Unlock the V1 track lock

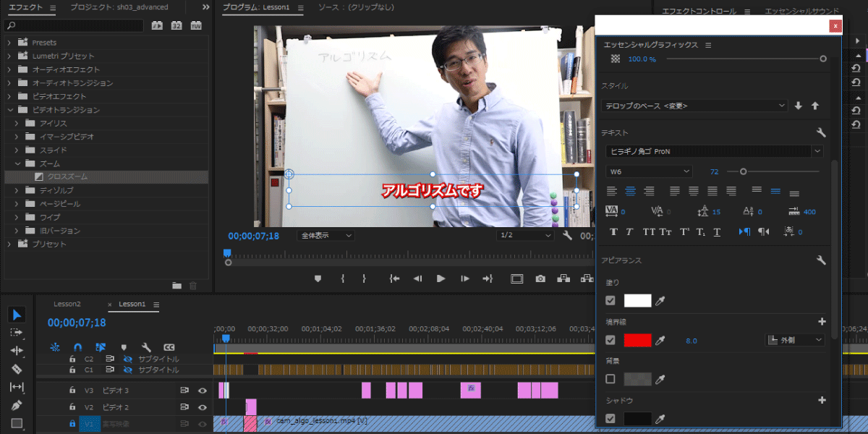[x=72, y=423]
